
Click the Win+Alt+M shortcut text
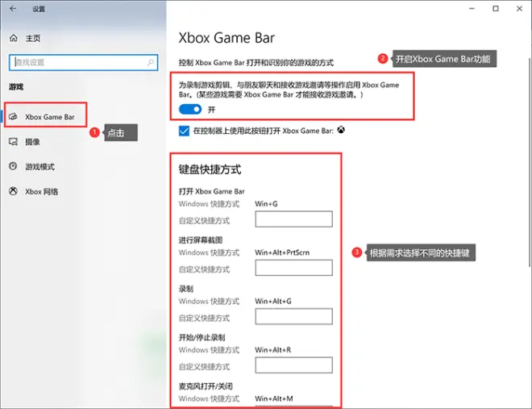click(x=274, y=399)
